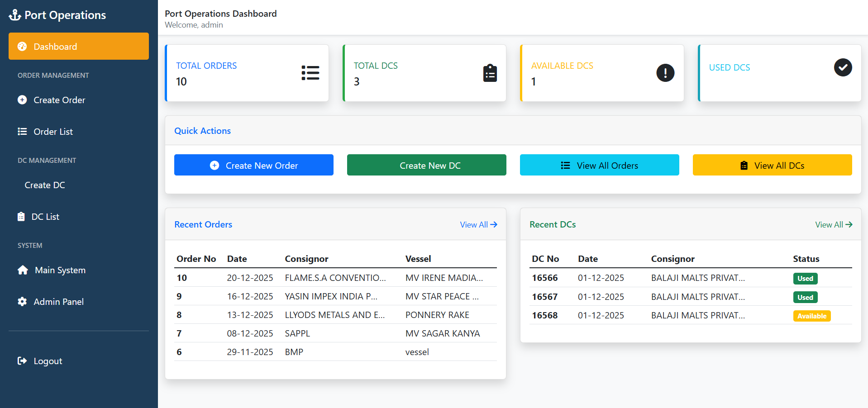This screenshot has width=868, height=408.
Task: Open DC List from sidebar
Action: click(45, 217)
